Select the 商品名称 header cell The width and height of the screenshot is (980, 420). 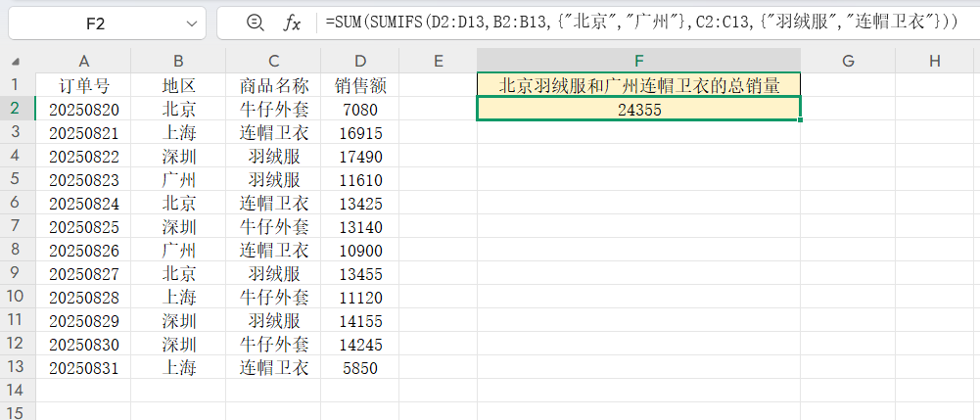[x=274, y=85]
